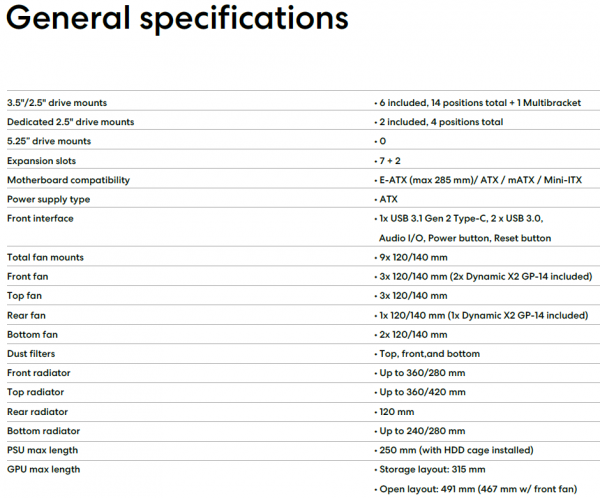Click the General specifications heading
Screen dimensions: 600x498
pos(177,19)
